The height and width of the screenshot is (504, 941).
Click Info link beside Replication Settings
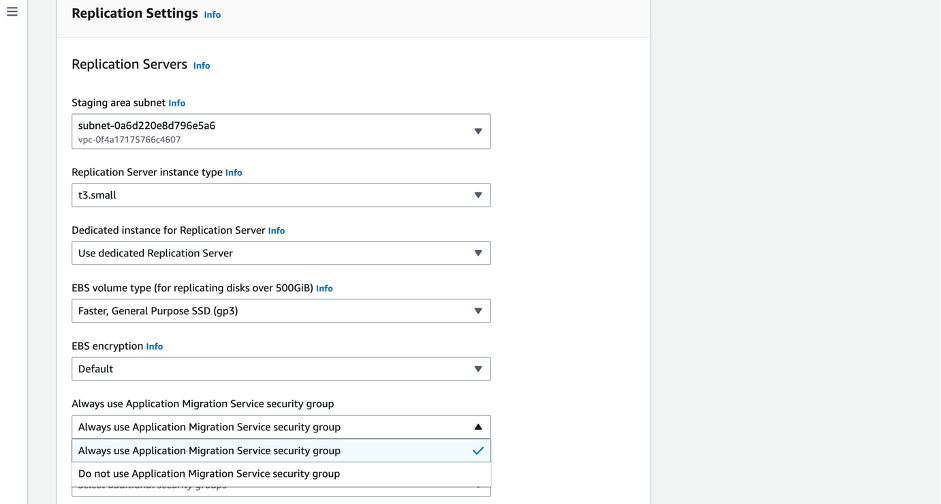click(212, 15)
